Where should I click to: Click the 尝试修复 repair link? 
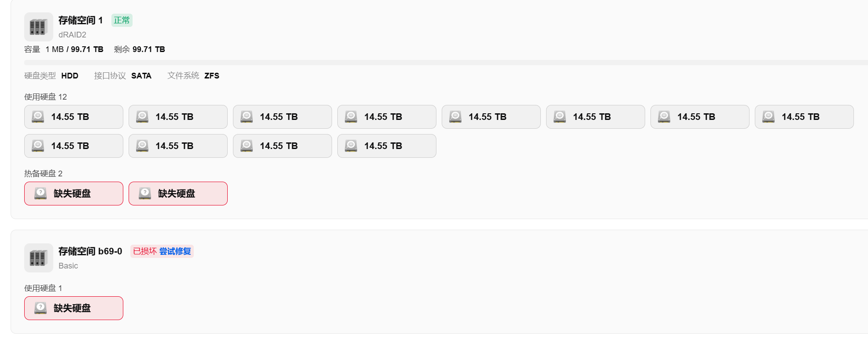[x=176, y=251]
